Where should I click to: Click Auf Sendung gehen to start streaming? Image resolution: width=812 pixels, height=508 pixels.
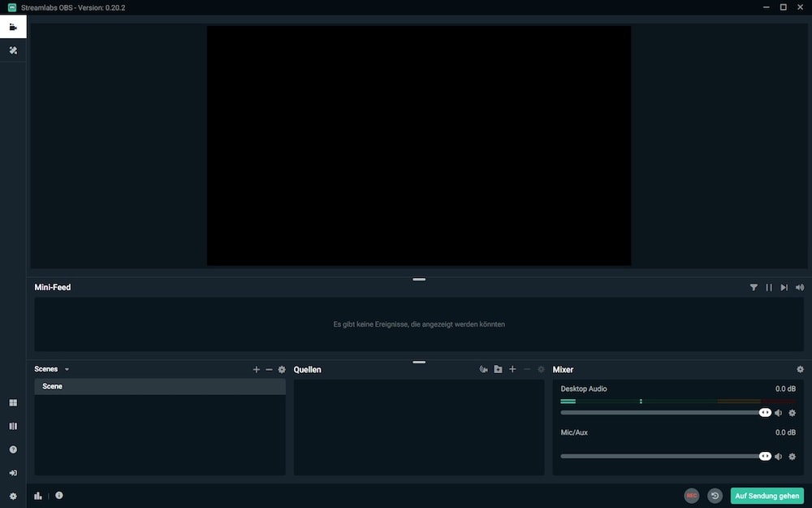pos(767,495)
